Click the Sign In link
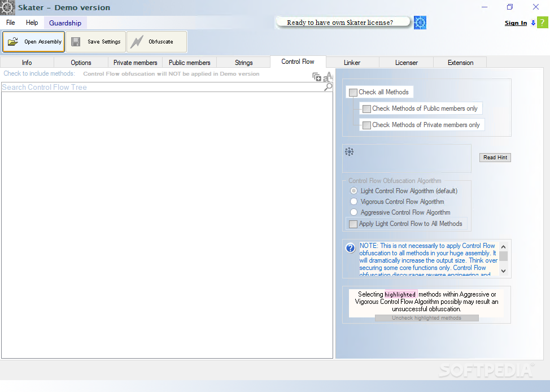550x392 pixels. coord(516,23)
